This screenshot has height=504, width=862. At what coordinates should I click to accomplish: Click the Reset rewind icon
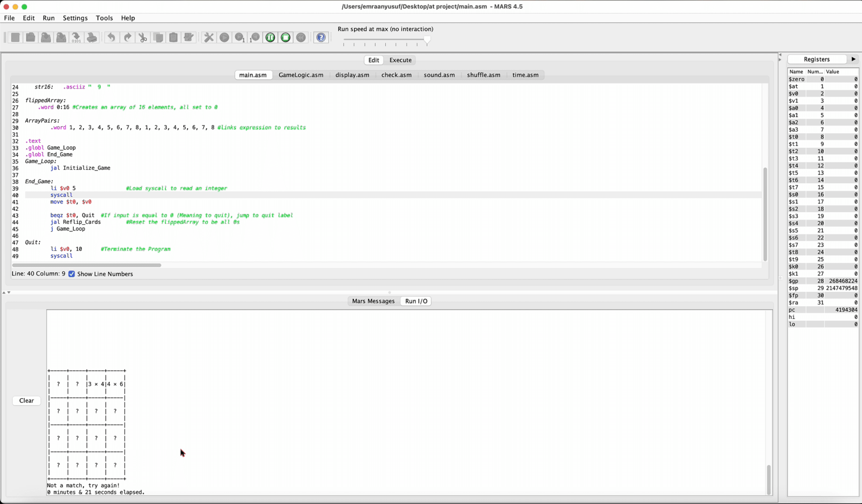pyautogui.click(x=301, y=37)
